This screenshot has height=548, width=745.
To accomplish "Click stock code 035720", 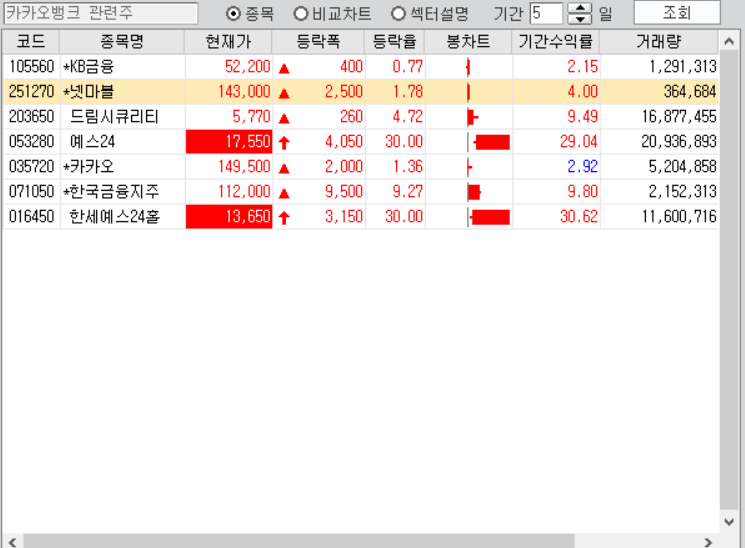I will 31,166.
